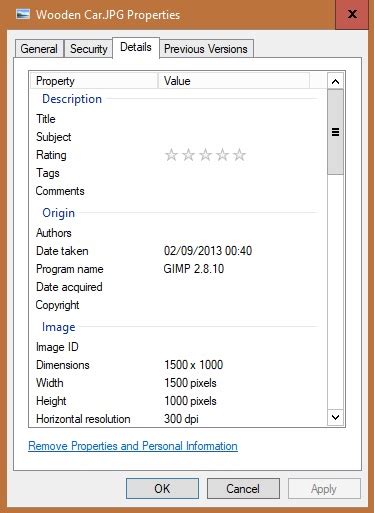Click the Image section heading
Screen dimensions: 374x513
[x=59, y=327]
